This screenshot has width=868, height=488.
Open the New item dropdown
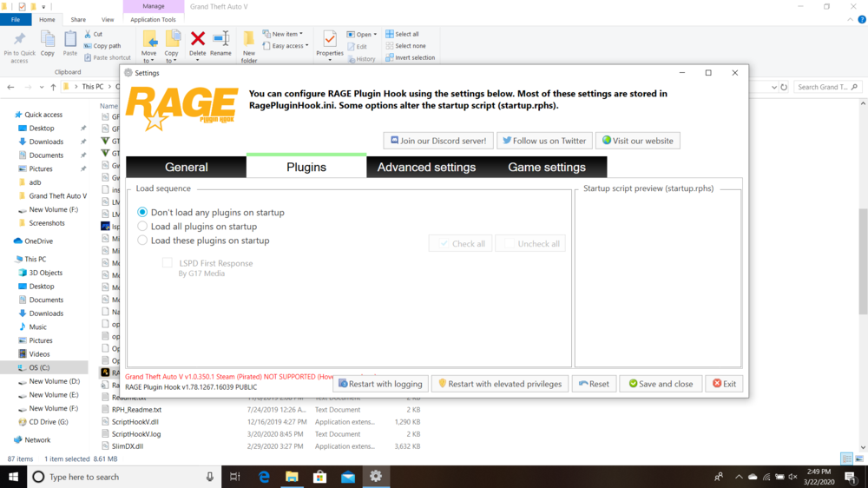tap(283, 34)
